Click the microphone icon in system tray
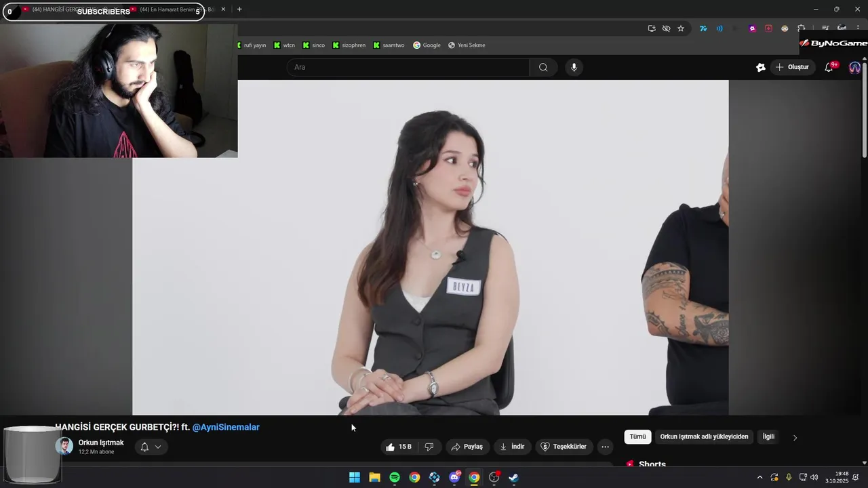 click(x=789, y=477)
